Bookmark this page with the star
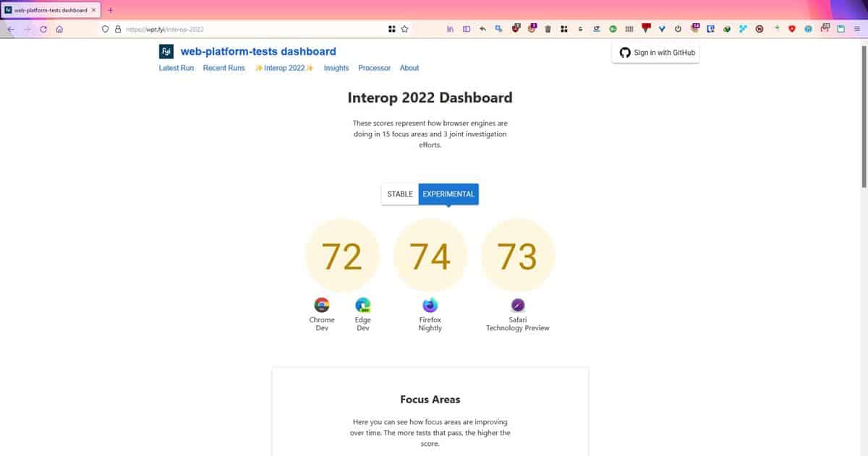Viewport: 868px width, 456px height. [x=404, y=30]
